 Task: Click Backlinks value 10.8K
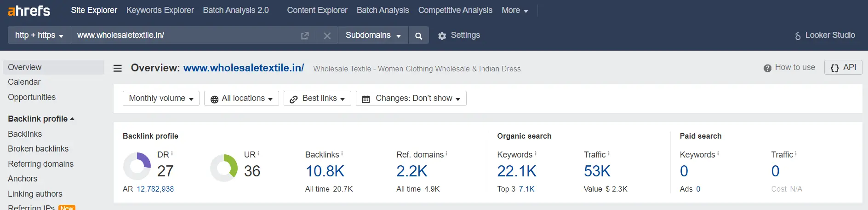pyautogui.click(x=325, y=171)
